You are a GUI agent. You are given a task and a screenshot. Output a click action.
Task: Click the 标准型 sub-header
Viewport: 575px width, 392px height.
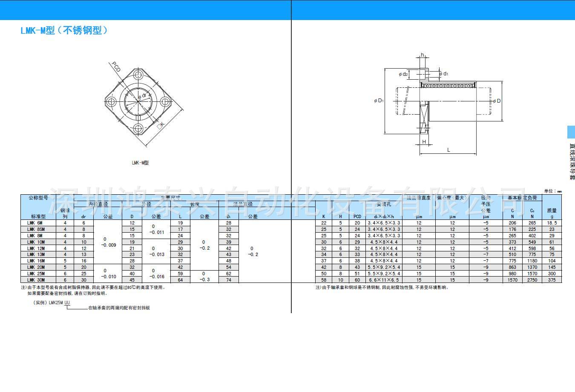click(38, 216)
